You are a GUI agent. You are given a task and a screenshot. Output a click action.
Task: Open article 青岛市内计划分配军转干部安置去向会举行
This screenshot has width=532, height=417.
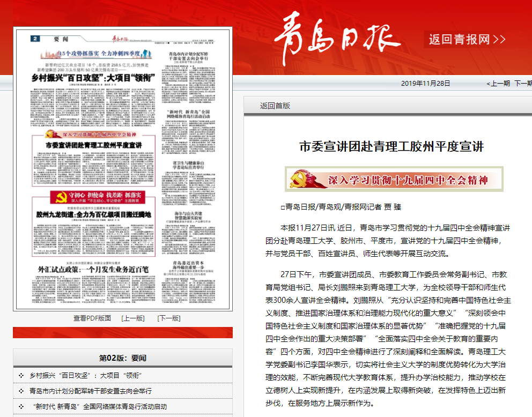click(x=91, y=391)
